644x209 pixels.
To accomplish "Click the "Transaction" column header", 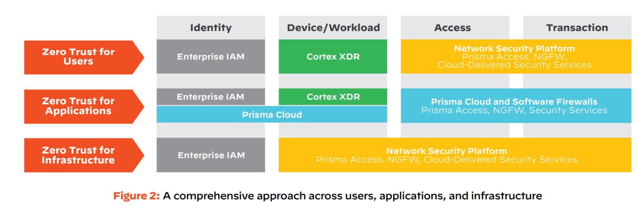I will pos(577,28).
